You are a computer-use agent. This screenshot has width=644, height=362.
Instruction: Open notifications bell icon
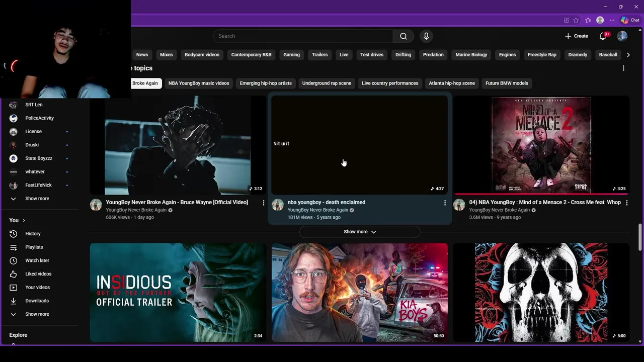point(603,36)
